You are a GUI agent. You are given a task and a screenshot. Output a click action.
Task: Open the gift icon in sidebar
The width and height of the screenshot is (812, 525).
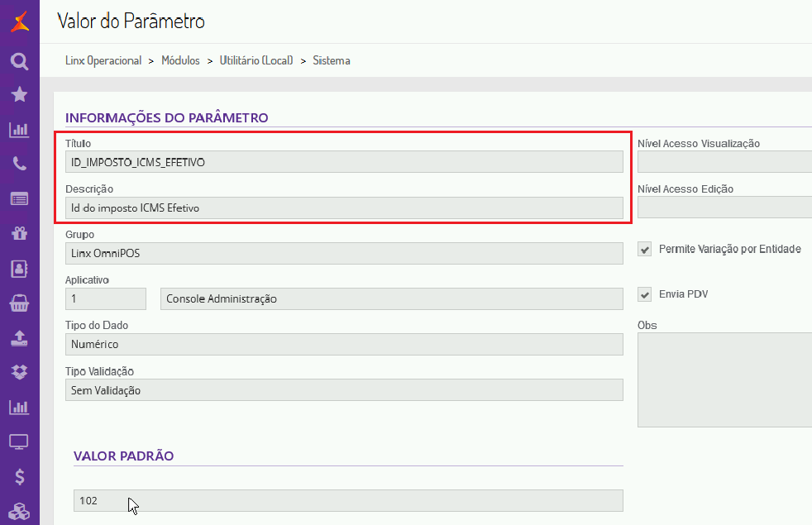tap(19, 233)
